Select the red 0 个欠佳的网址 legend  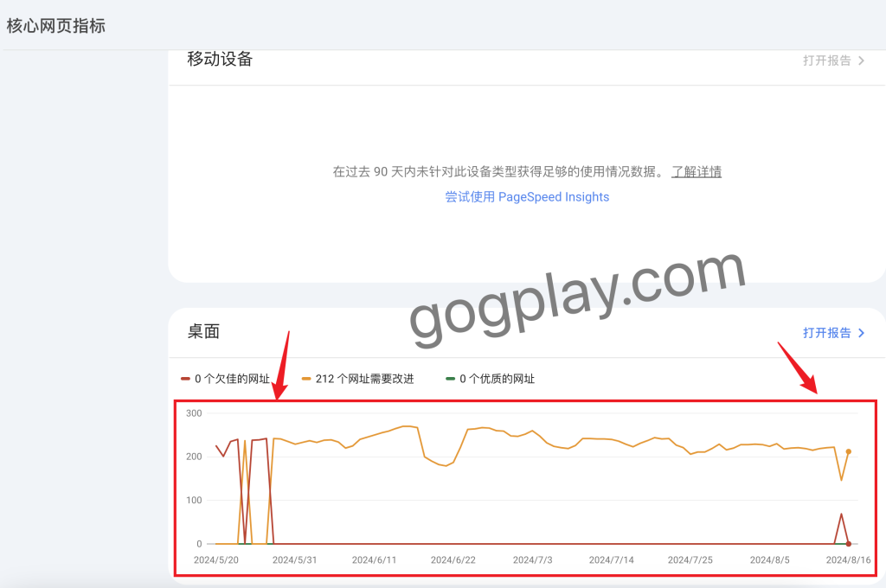[x=226, y=379]
